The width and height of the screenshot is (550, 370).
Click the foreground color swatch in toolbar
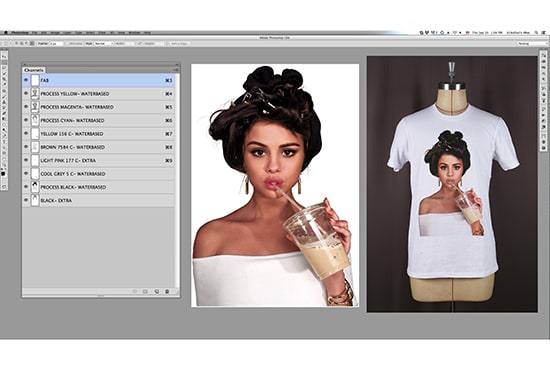coord(3,174)
